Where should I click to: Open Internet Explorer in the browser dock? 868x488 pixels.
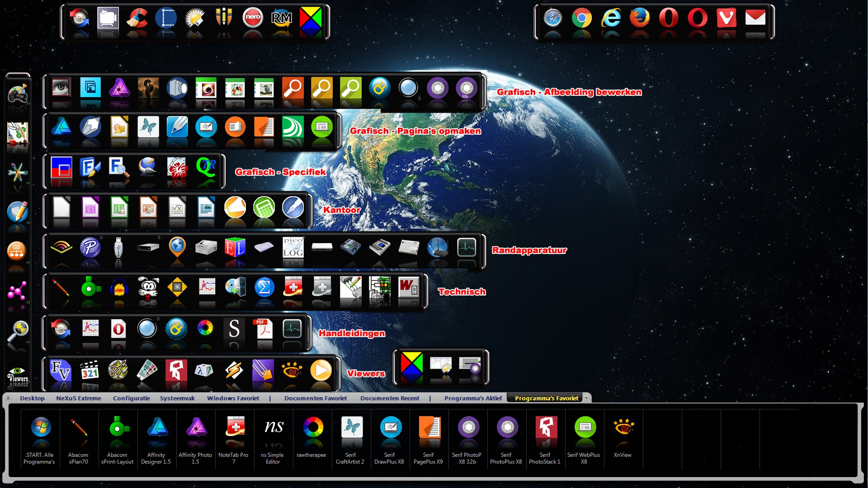611,19
